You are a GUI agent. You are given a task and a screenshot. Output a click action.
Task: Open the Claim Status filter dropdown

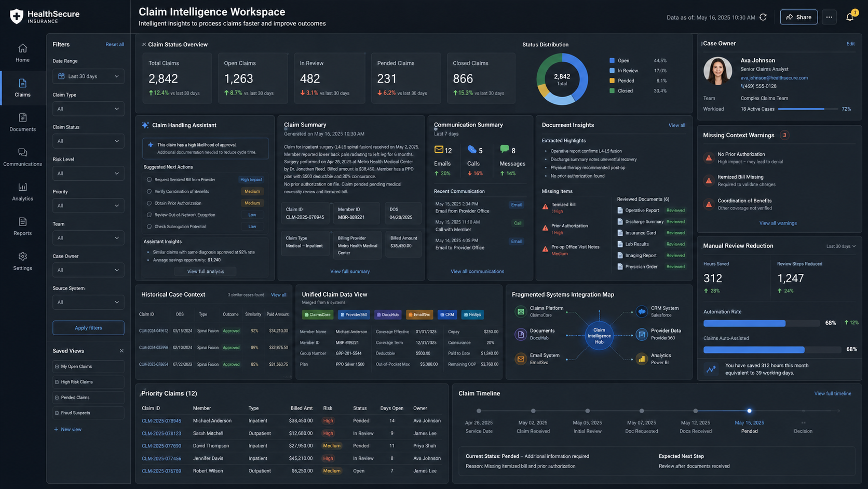point(88,141)
